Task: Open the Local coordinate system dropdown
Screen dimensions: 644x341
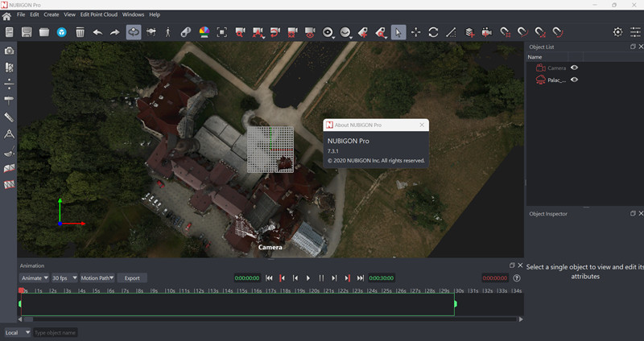Action: [17, 332]
